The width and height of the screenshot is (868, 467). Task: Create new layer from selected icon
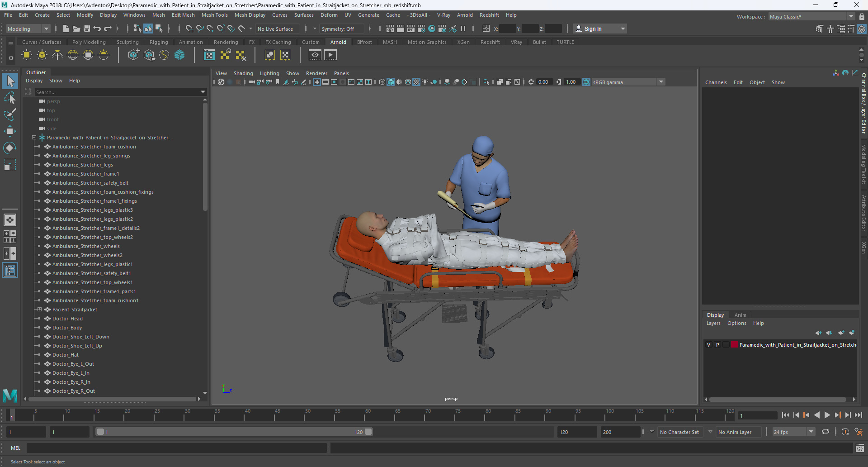852,333
